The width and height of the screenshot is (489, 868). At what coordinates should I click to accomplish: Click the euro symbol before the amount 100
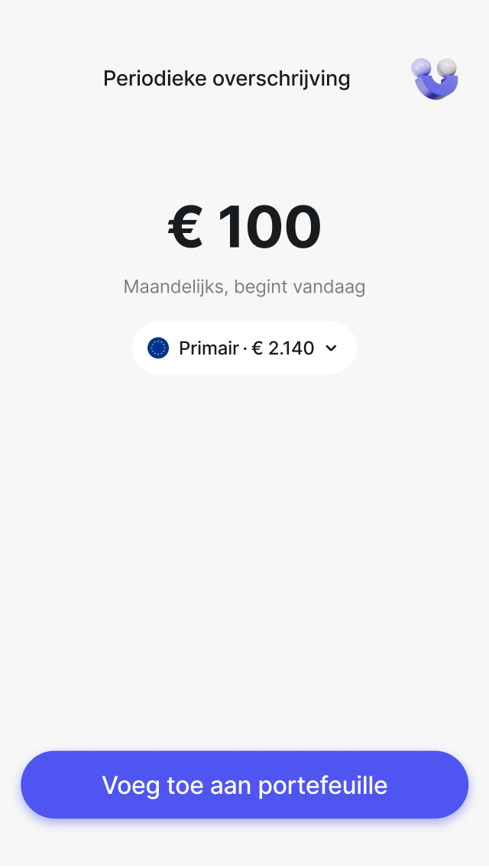click(x=183, y=225)
